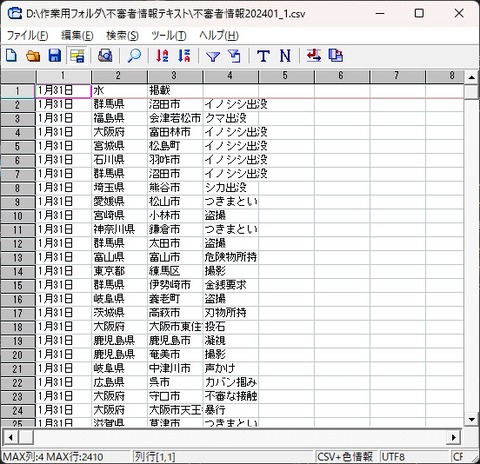
Task: Open the 検索(S) menu
Action: 122,35
